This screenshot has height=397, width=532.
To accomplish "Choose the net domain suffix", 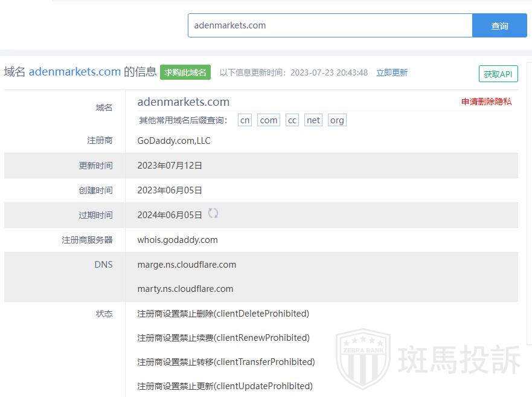I will [x=313, y=120].
